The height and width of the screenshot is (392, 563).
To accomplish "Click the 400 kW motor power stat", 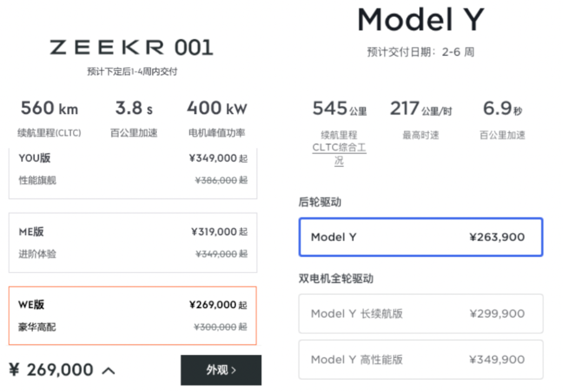I will tap(217, 109).
